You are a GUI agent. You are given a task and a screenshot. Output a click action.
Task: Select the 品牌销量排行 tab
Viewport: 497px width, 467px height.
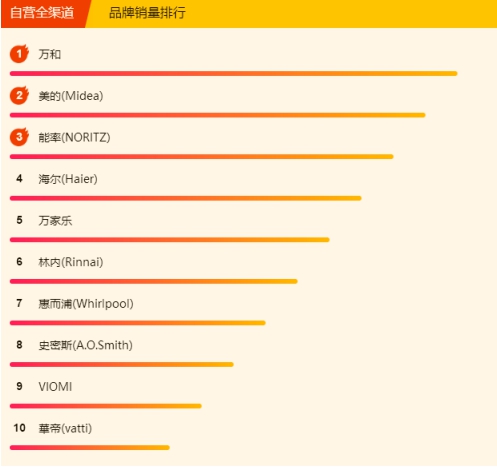tap(147, 13)
